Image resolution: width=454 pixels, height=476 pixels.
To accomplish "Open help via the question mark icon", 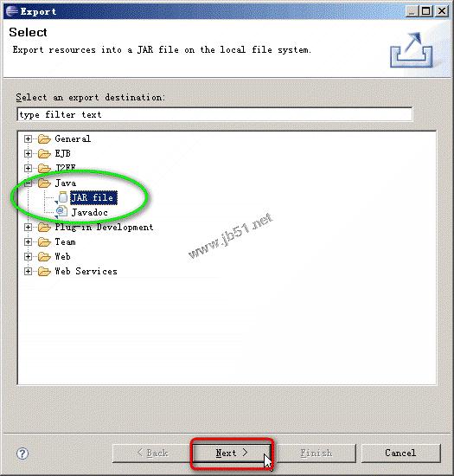I will (22, 453).
